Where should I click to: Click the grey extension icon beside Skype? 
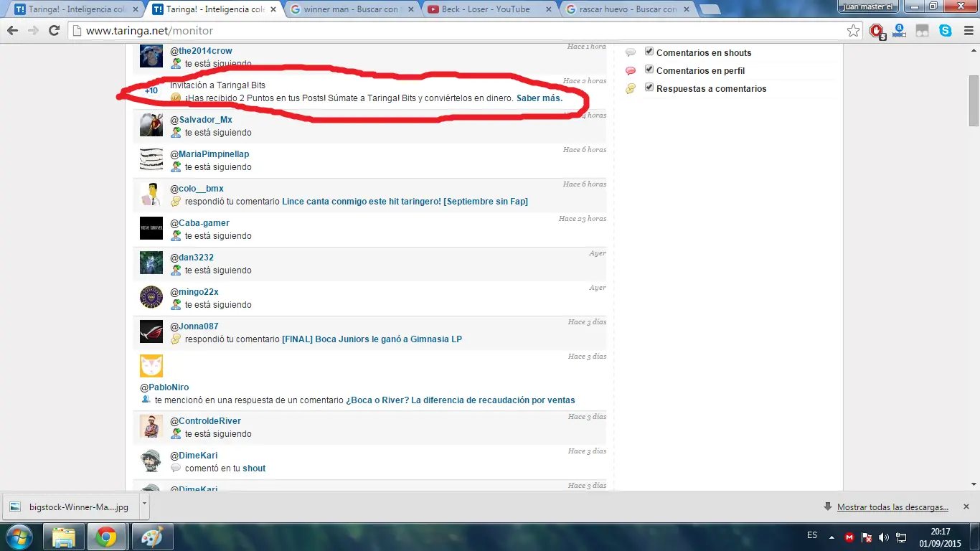click(923, 31)
